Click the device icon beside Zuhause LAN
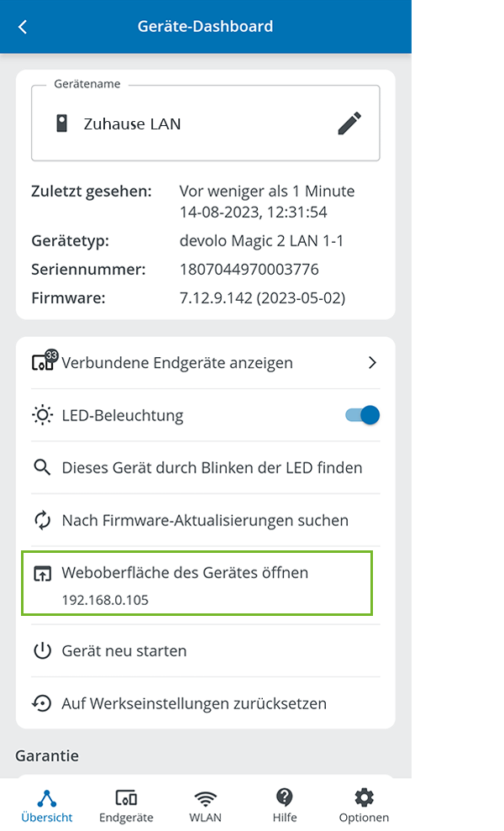504x831 pixels. coord(61,124)
